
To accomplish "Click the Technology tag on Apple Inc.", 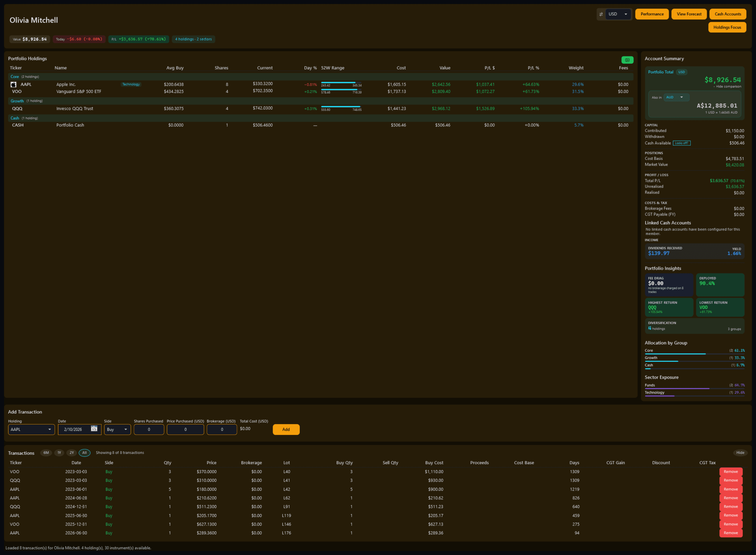I will [x=131, y=84].
